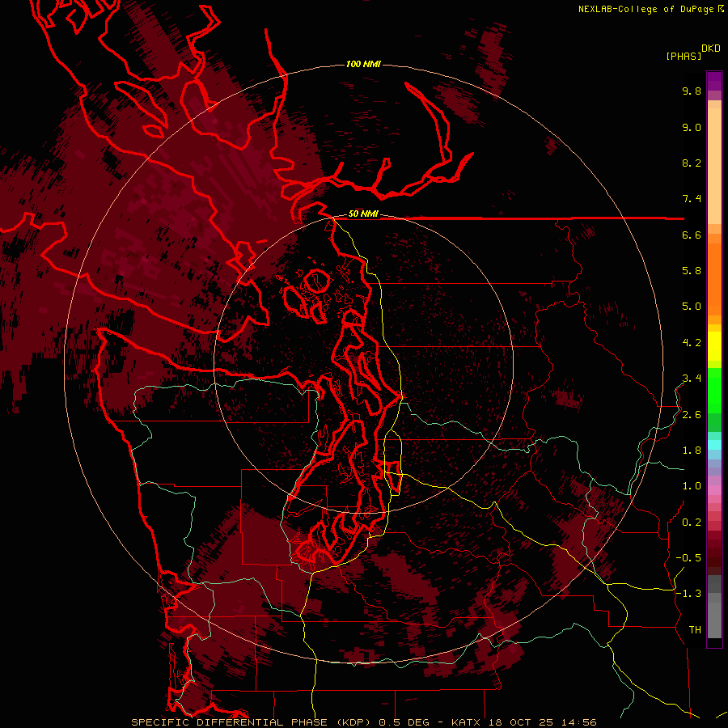The width and height of the screenshot is (728, 728).
Task: Click the 1.8 scale value
Action: click(x=692, y=451)
